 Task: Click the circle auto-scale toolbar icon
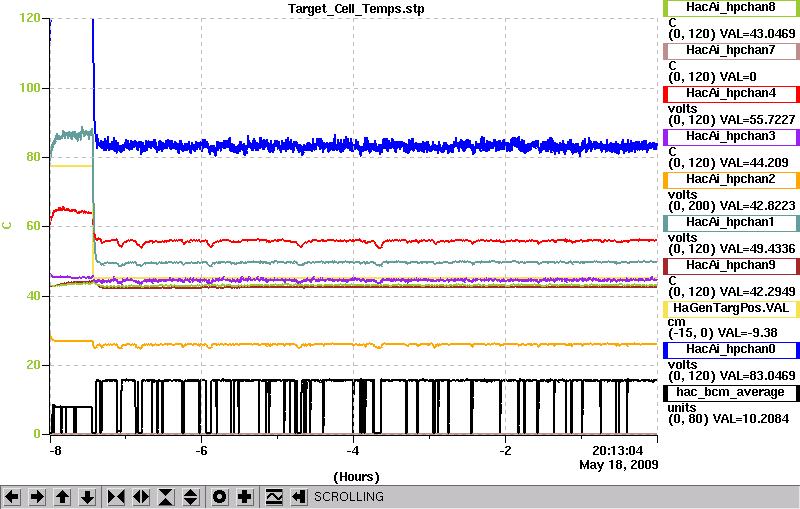[219, 496]
